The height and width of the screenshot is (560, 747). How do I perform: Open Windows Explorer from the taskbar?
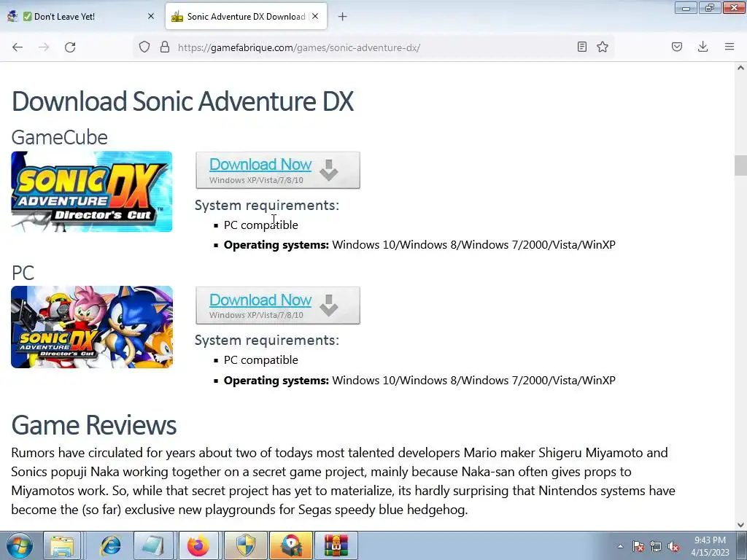pos(63,545)
